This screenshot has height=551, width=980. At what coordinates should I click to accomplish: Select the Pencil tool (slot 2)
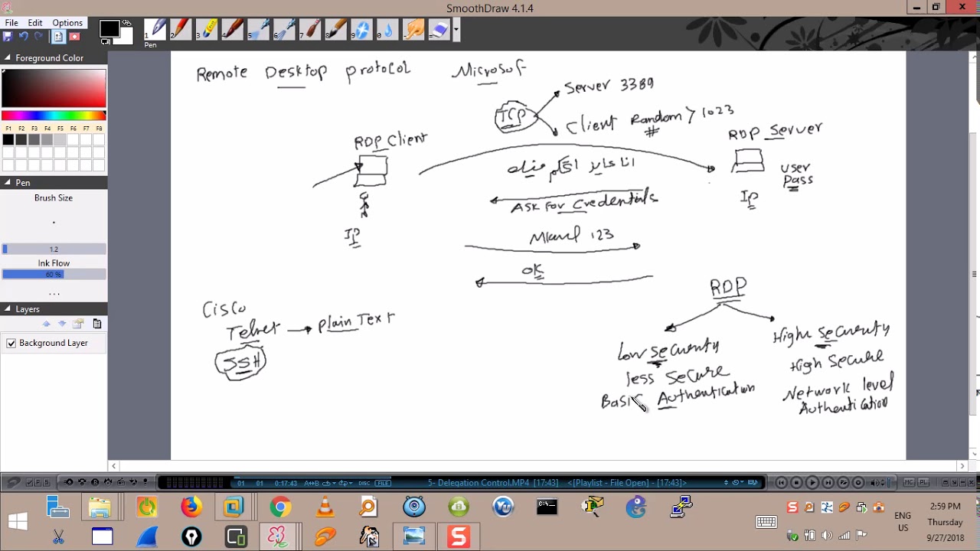coord(181,30)
